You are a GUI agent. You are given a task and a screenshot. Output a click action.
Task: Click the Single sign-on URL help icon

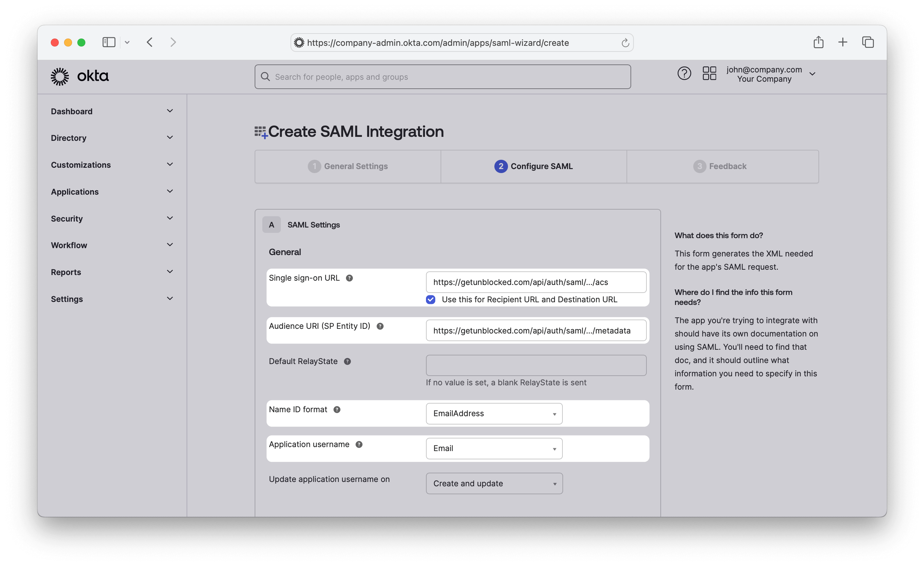(349, 278)
